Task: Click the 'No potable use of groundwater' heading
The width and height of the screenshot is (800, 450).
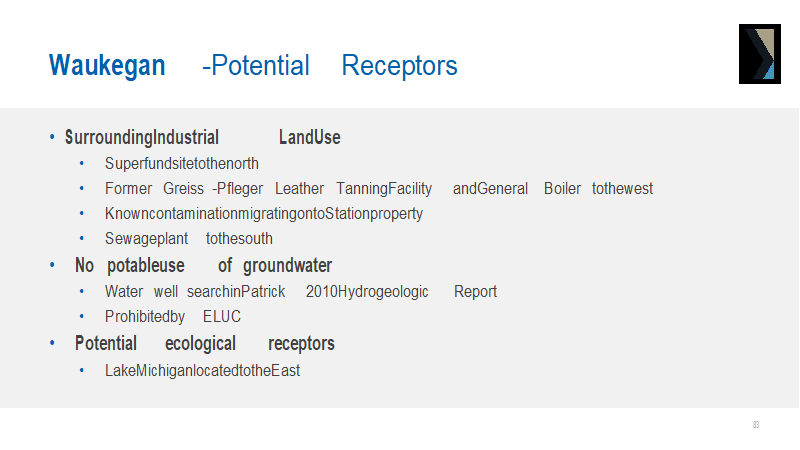Action: 203,266
